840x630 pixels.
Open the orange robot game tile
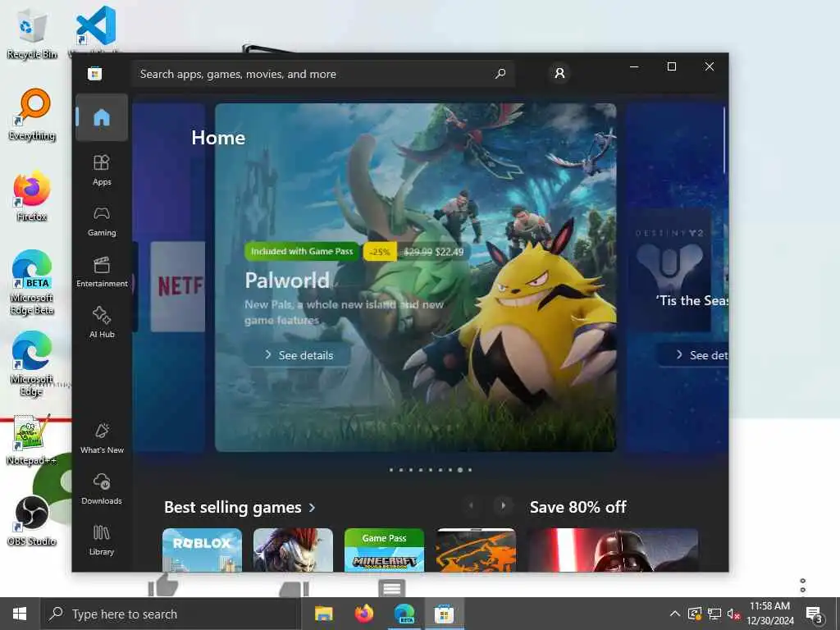[476, 550]
